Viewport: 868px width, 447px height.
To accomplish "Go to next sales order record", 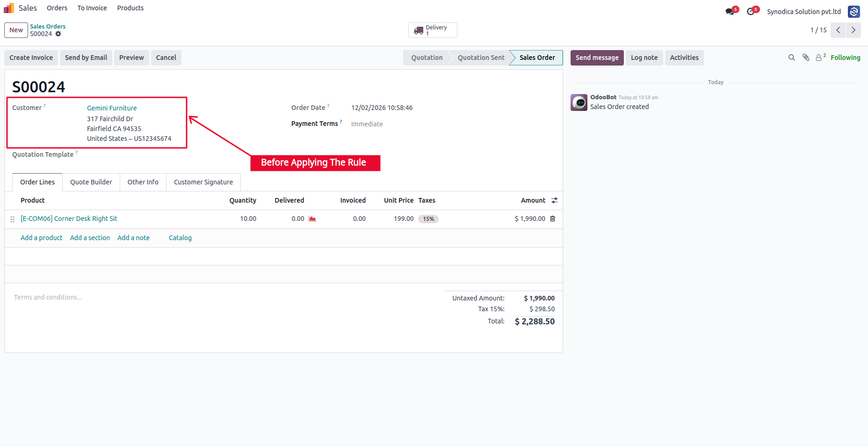I will pyautogui.click(x=854, y=30).
